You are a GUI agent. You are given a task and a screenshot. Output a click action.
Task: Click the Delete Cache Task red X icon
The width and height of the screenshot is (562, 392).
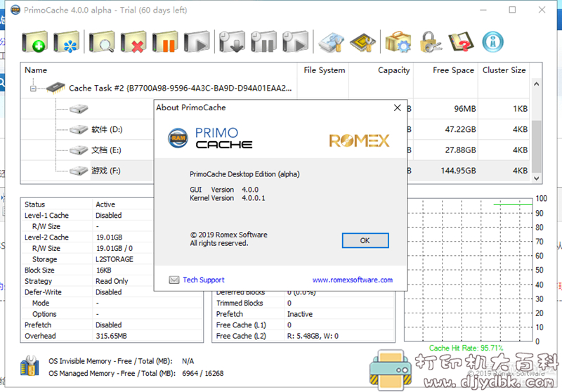(x=133, y=42)
